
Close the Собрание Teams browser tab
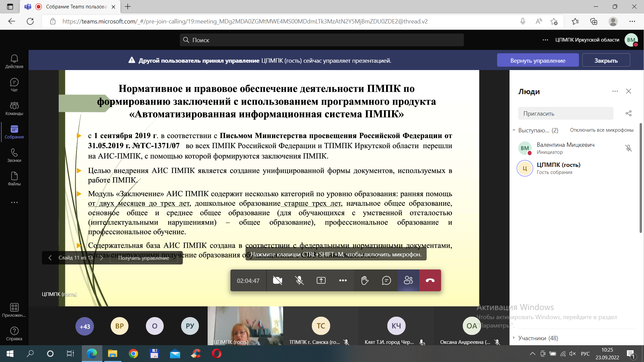click(x=113, y=7)
